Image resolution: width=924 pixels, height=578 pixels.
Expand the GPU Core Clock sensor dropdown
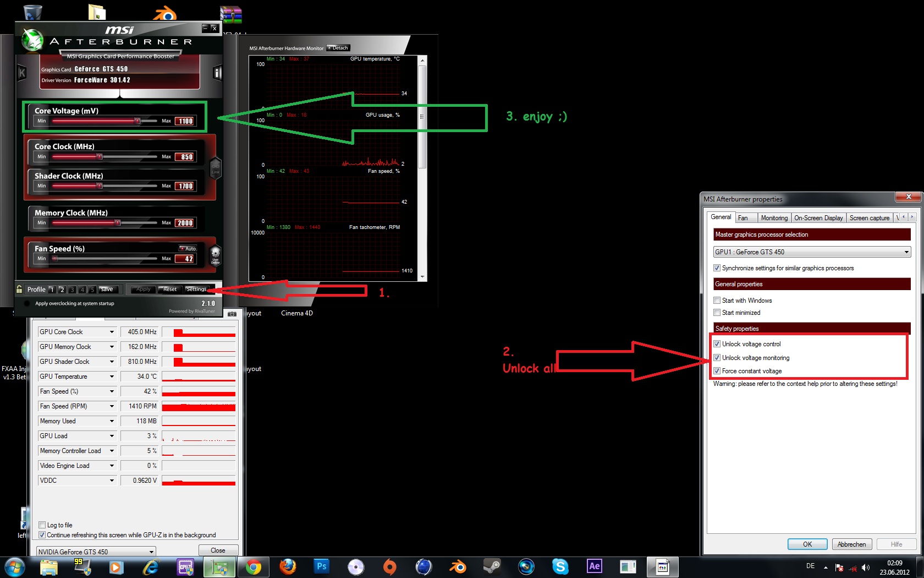coord(112,332)
